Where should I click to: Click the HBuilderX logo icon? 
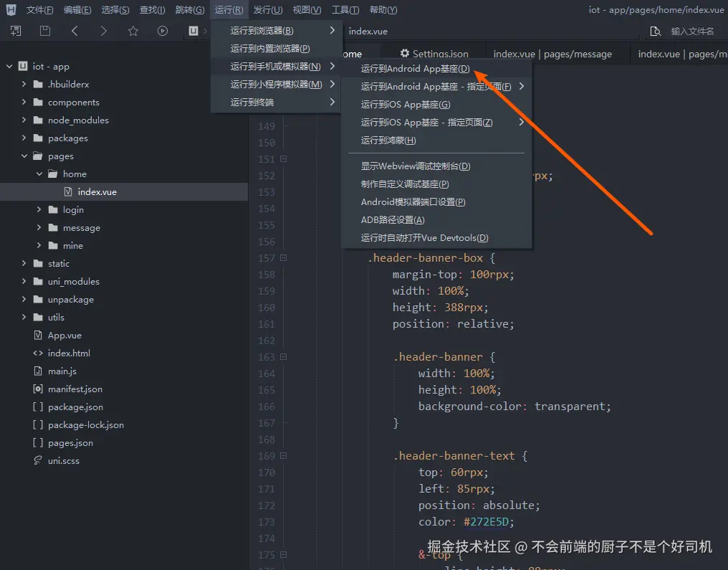(11, 10)
